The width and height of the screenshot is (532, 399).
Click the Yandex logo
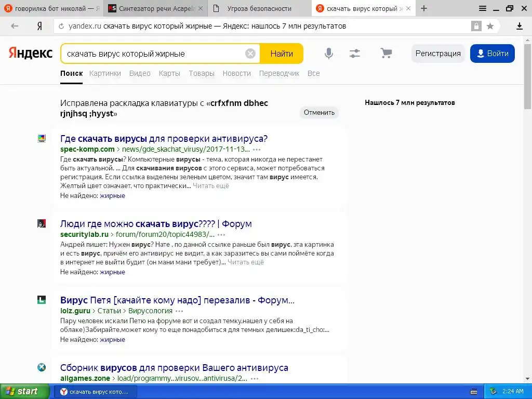point(31,54)
